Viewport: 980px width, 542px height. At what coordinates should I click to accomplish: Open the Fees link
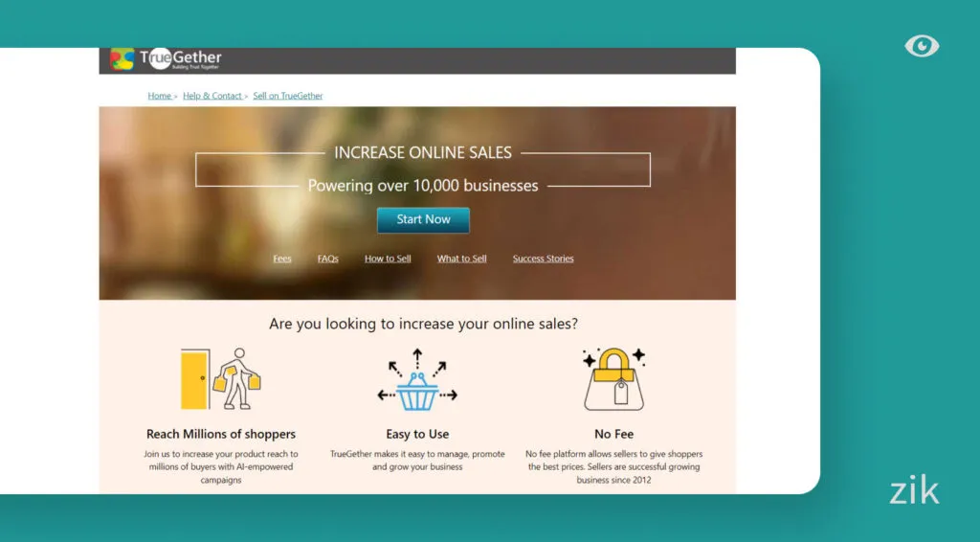(282, 259)
